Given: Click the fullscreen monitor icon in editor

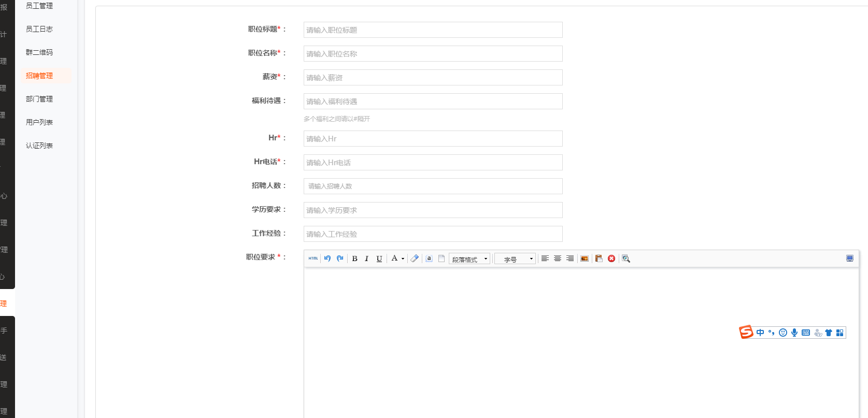Looking at the screenshot, I should [x=850, y=258].
